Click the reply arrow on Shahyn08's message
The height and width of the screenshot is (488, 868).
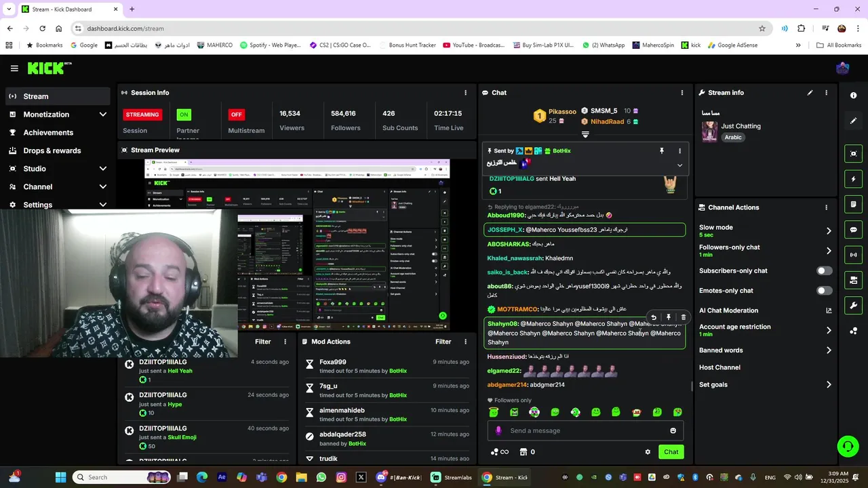pyautogui.click(x=654, y=317)
